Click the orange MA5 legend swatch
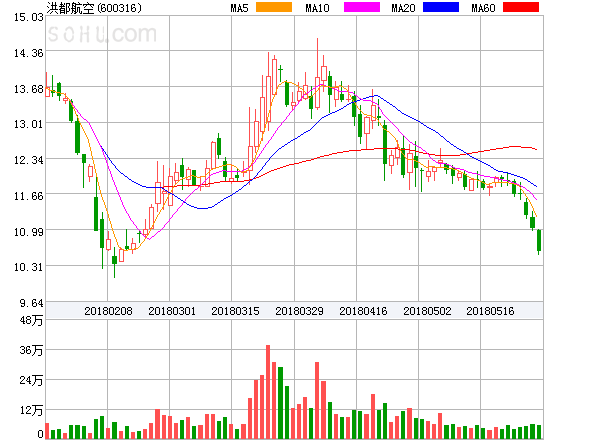 click(x=273, y=8)
